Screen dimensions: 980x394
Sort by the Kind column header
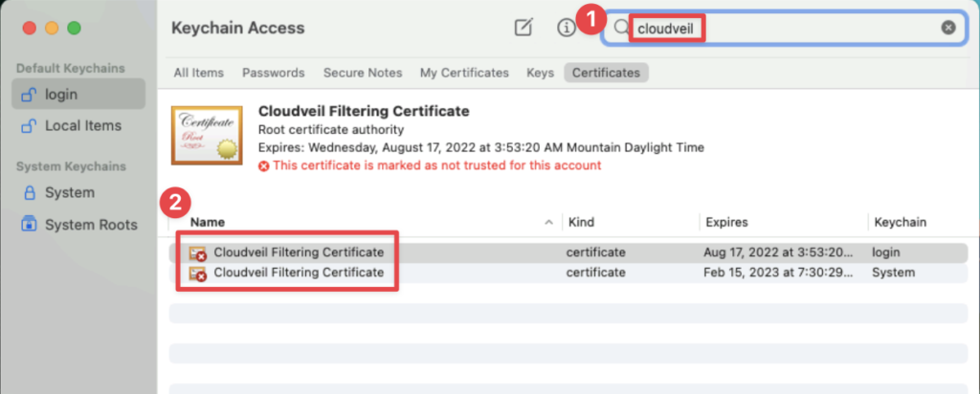581,222
